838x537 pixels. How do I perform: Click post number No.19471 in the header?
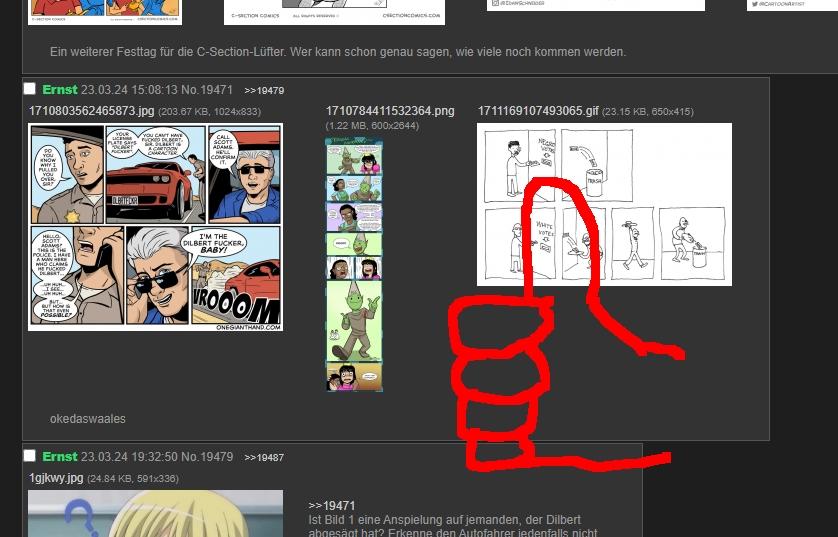[x=207, y=90]
